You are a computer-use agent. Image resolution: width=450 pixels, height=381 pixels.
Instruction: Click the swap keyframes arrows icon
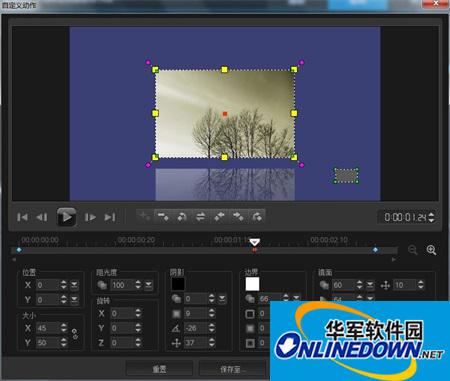coord(200,217)
